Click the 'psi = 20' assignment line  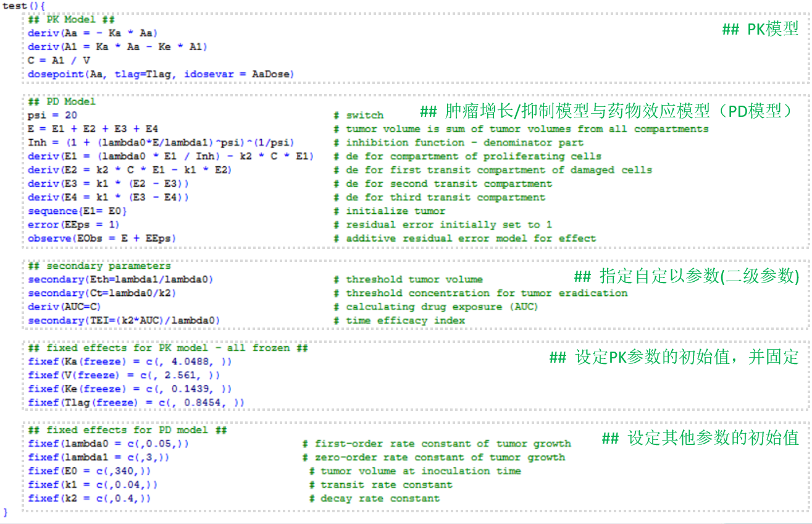(x=52, y=115)
